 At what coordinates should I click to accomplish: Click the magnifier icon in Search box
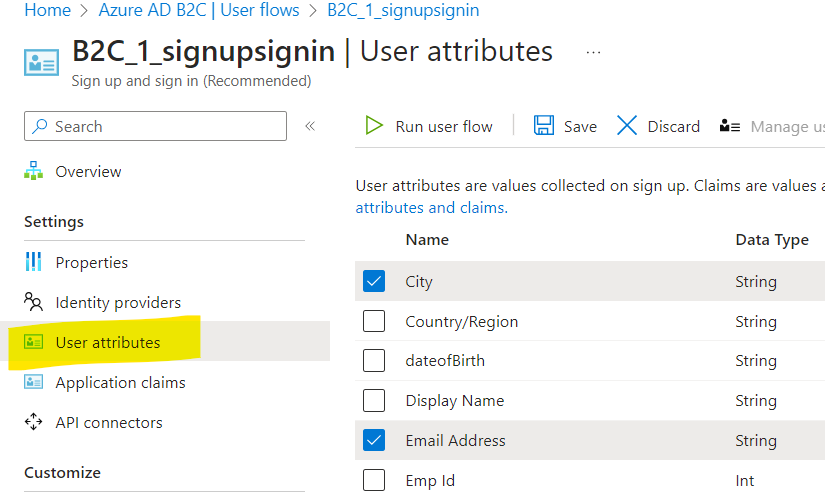pos(40,126)
